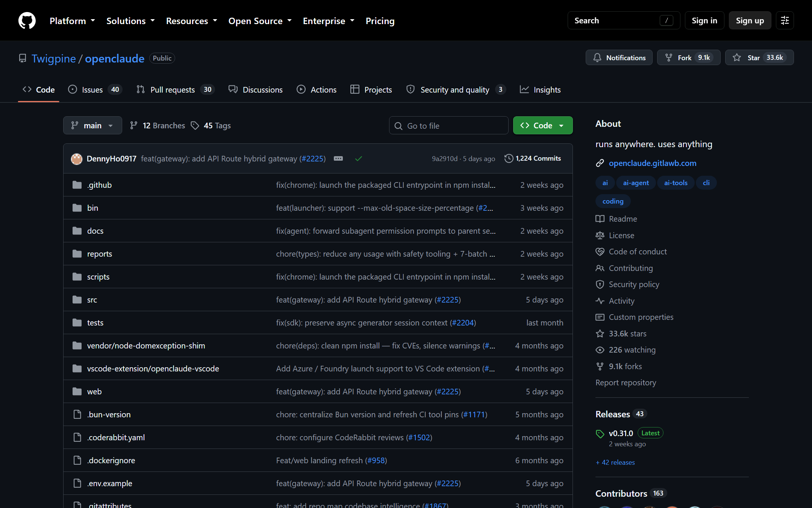Open the Insights tab
Viewport: 812px width, 508px height.
point(540,90)
